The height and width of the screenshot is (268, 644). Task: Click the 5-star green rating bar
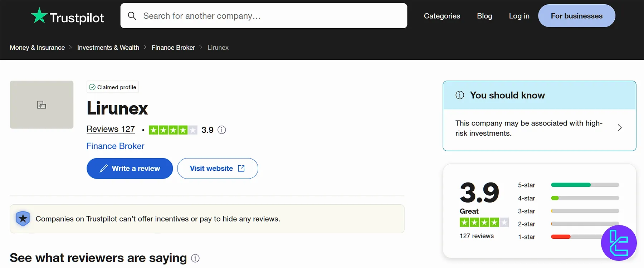(585, 185)
